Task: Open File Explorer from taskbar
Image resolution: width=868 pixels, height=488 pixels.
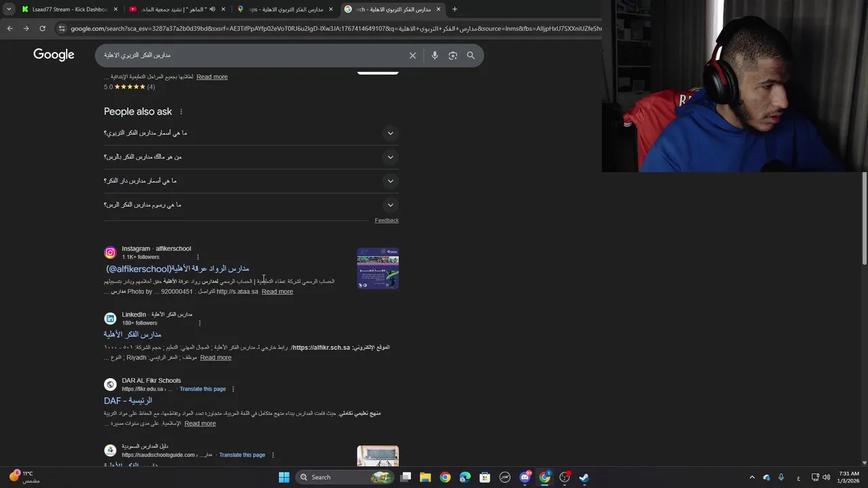Action: pos(425,477)
